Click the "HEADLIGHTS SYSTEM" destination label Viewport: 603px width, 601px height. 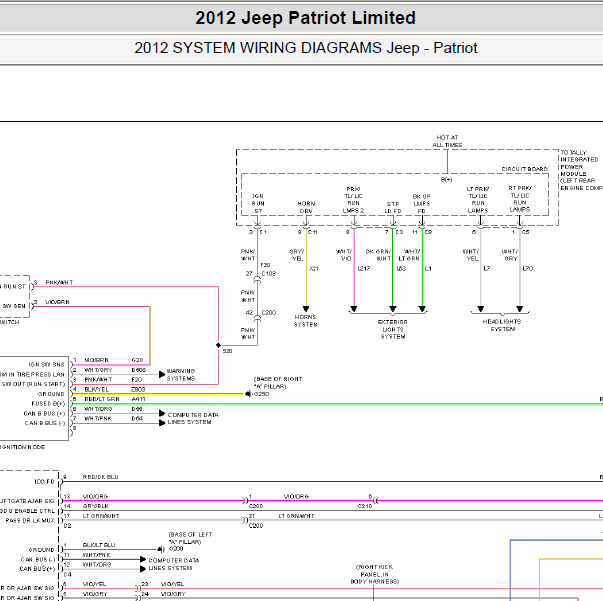pos(502,325)
